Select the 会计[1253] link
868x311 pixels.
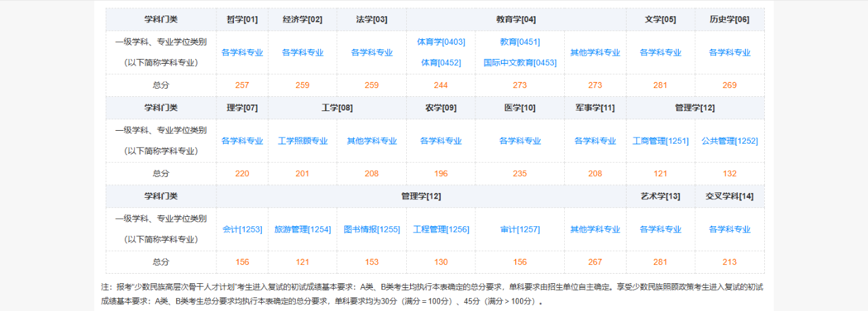point(242,230)
